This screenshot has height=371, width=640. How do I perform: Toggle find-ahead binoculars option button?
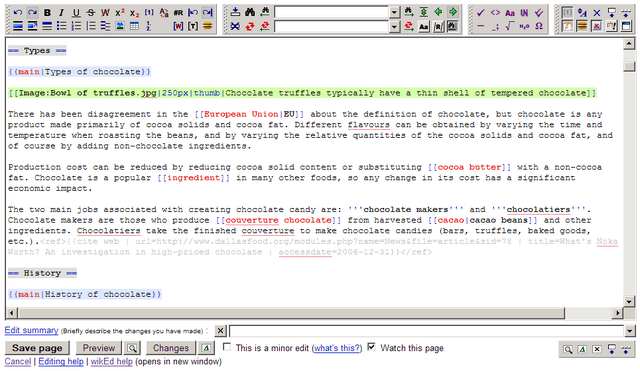coord(453,27)
